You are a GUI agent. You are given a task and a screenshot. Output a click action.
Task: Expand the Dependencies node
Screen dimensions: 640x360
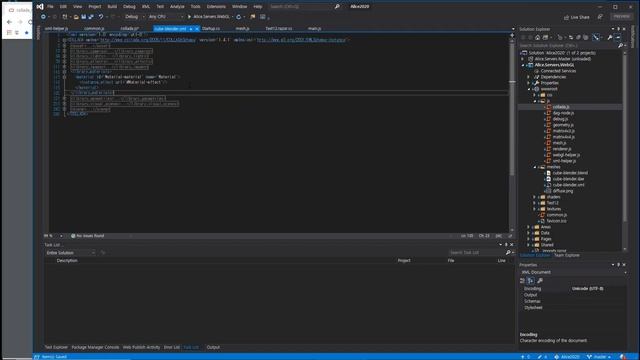[529, 77]
